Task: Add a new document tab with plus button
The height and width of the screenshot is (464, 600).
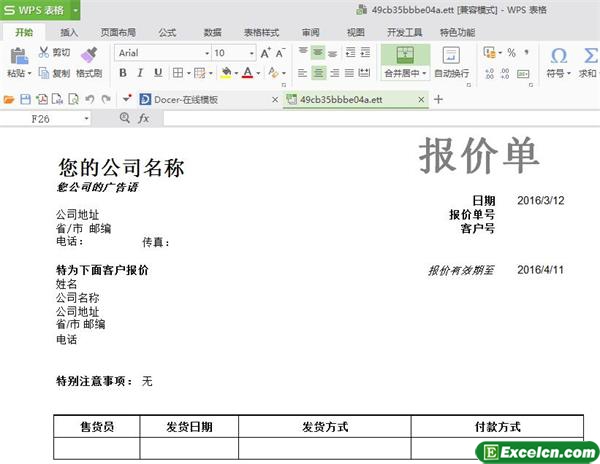Action: (438, 99)
